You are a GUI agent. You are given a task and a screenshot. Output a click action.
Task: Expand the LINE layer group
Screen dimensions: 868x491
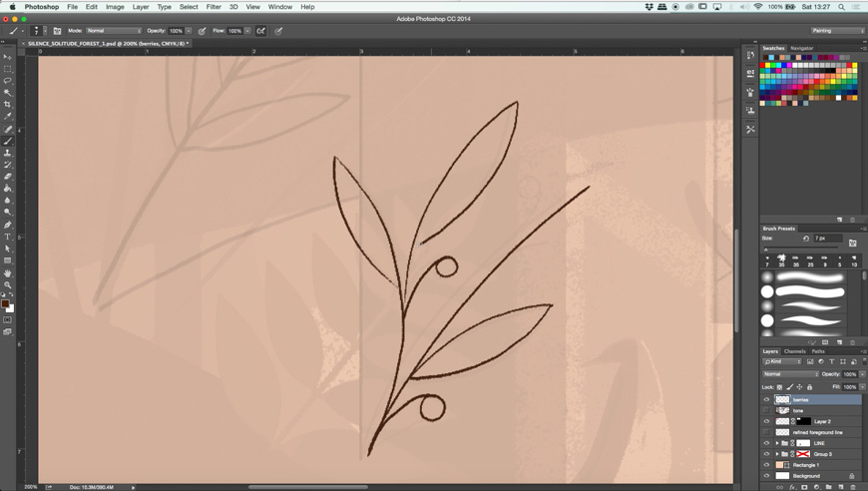pos(777,443)
